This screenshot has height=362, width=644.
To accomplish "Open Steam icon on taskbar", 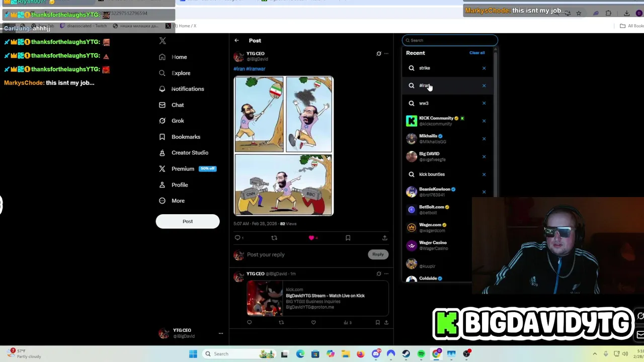I will coord(406,354).
